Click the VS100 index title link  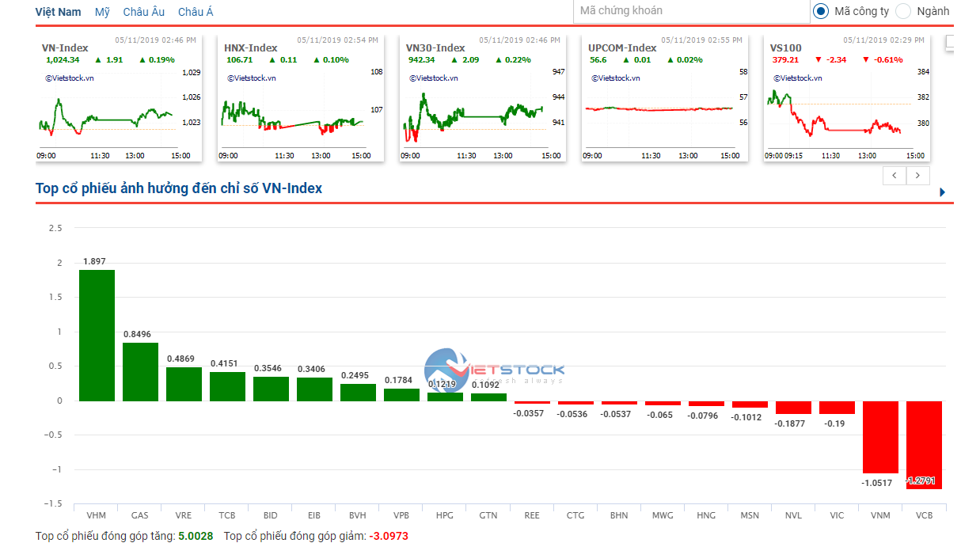click(x=785, y=47)
